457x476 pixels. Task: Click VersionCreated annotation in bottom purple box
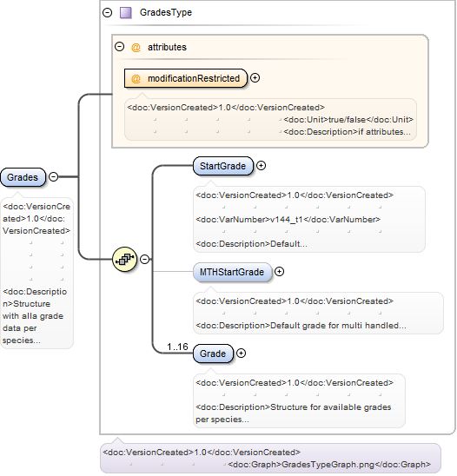click(202, 453)
